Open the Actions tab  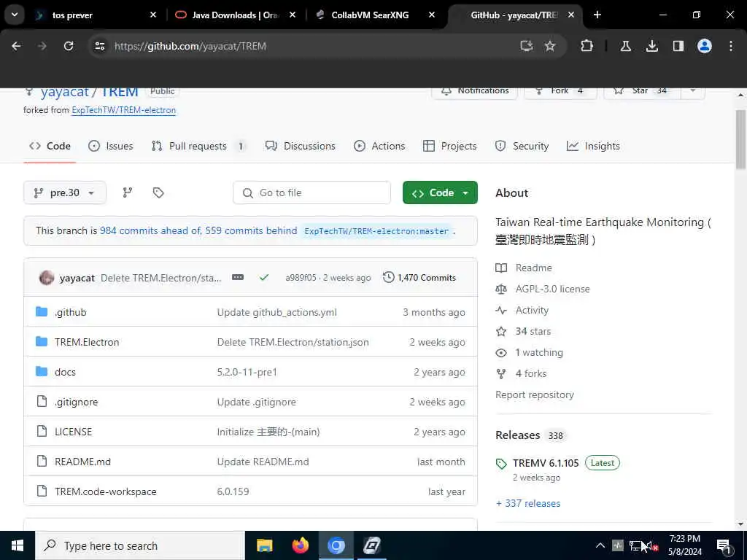click(379, 146)
